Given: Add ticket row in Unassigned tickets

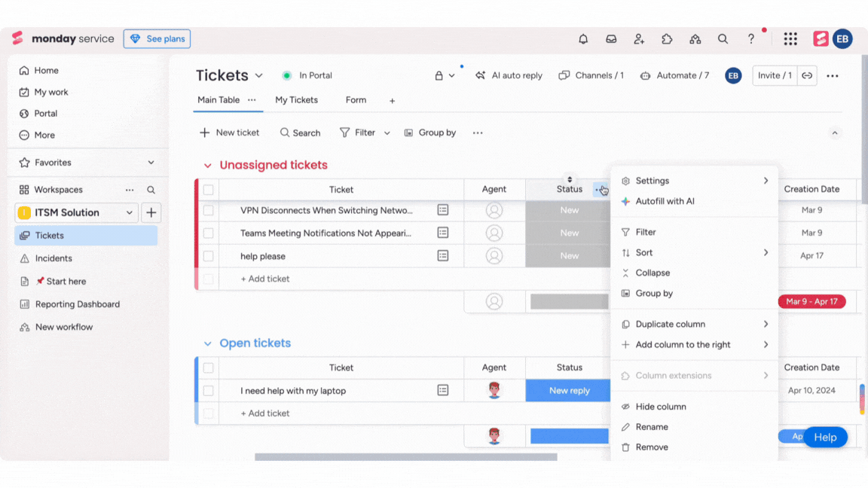Looking at the screenshot, I should [x=264, y=279].
